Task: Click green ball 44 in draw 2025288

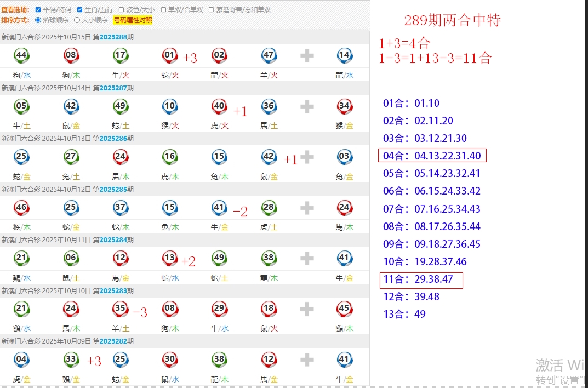Action: click(x=21, y=55)
